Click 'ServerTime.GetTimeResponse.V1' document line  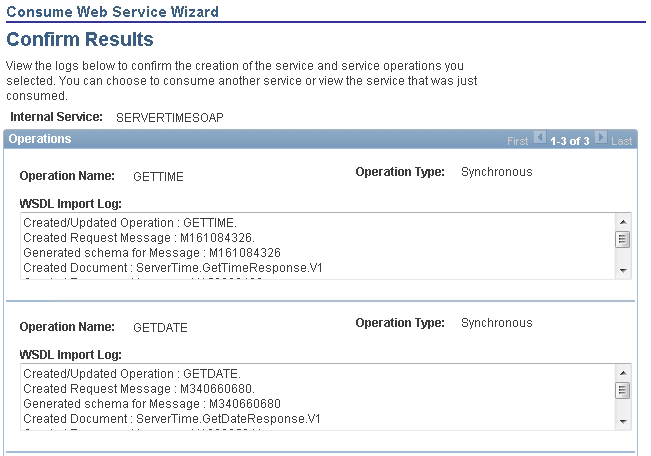pos(173,268)
